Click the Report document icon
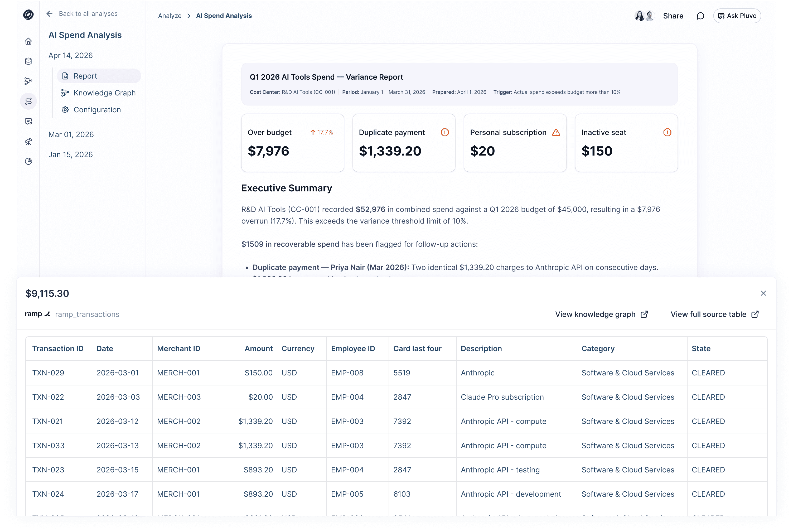This screenshot has width=793, height=532. click(65, 76)
